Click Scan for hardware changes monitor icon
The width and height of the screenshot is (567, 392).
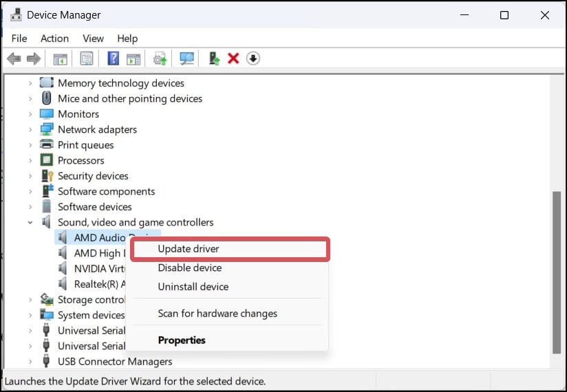coord(187,58)
